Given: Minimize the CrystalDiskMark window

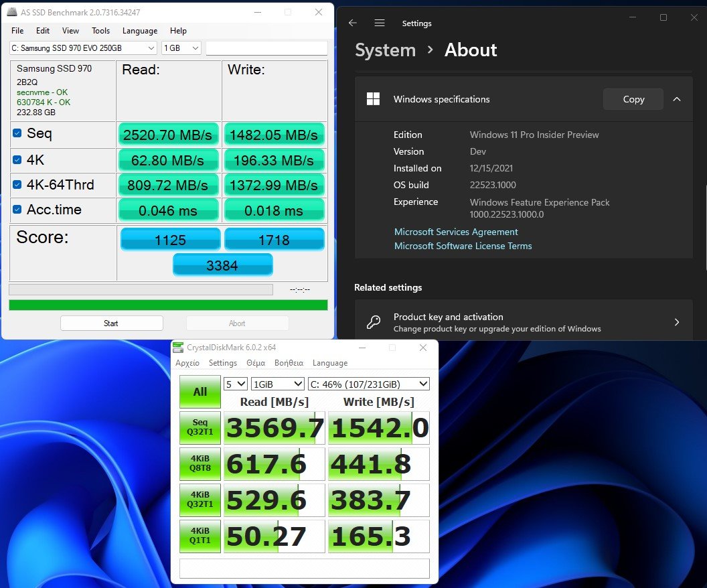Looking at the screenshot, I should pyautogui.click(x=362, y=348).
